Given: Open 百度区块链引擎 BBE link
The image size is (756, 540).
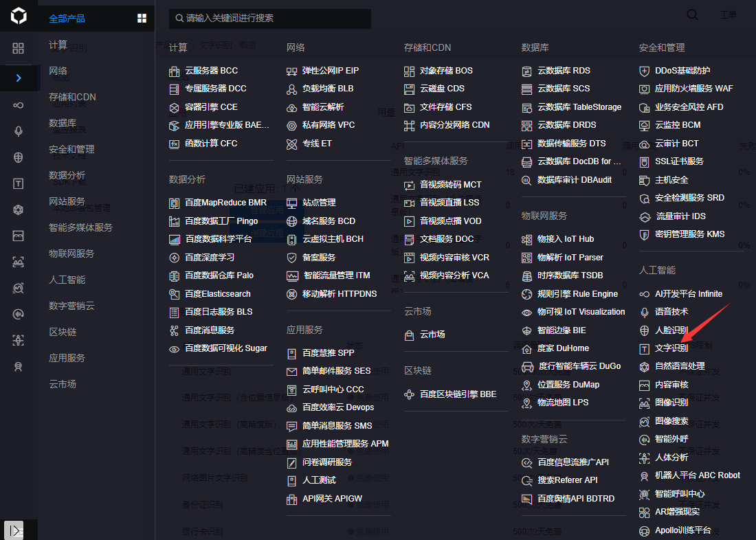Looking at the screenshot, I should click(458, 394).
